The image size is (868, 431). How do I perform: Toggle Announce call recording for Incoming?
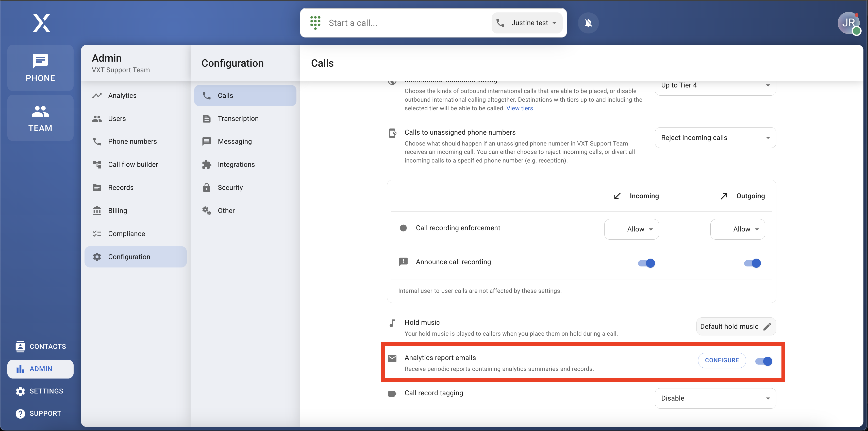pyautogui.click(x=646, y=263)
